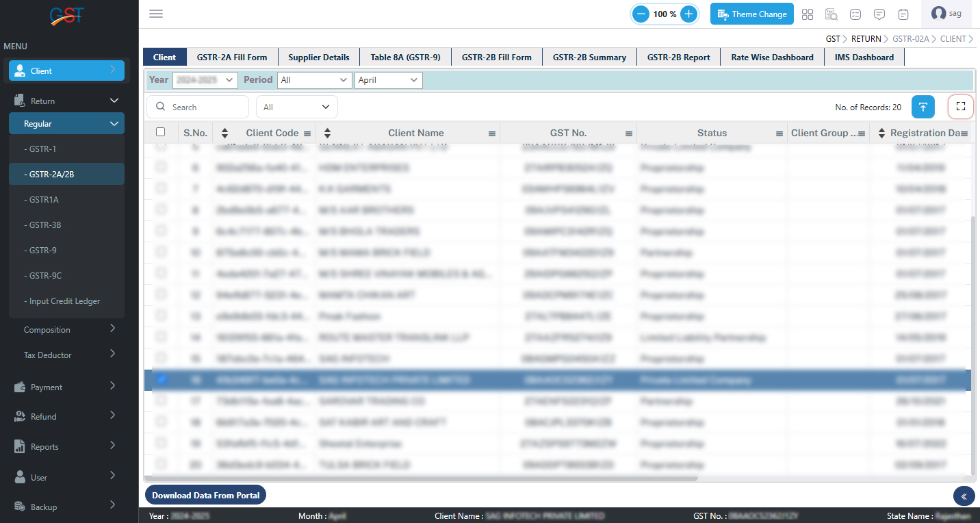Screen dimensions: 980x523
Task: Check the checkbox for row 17
Action: pyautogui.click(x=161, y=400)
